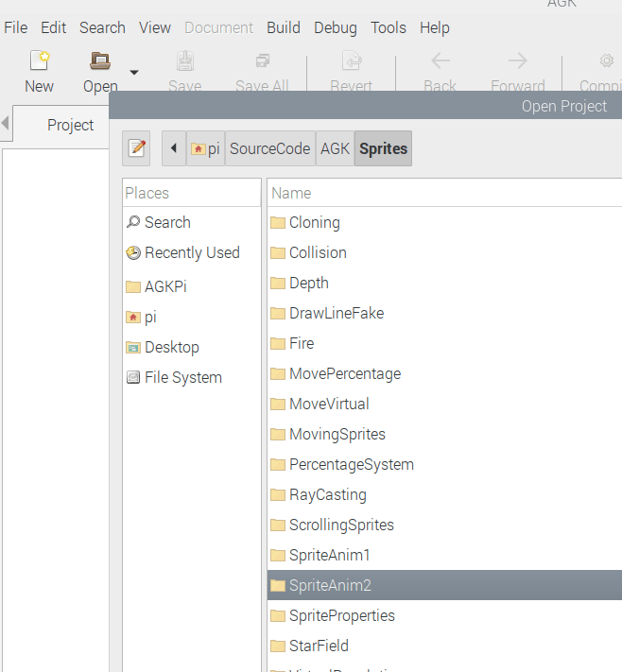Expand the Open button dropdown arrow
This screenshot has width=622, height=672.
[x=134, y=72]
